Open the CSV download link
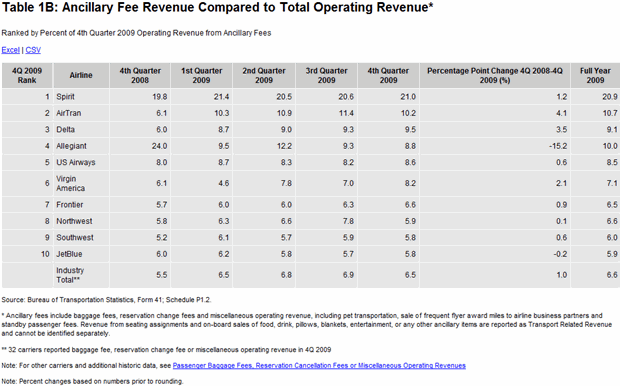This screenshot has width=620, height=386. [x=33, y=50]
